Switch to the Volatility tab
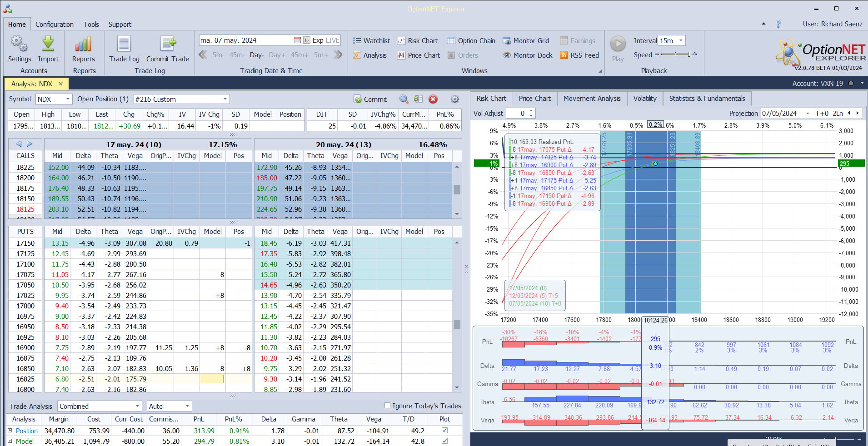Image resolution: width=868 pixels, height=446 pixels. point(645,99)
